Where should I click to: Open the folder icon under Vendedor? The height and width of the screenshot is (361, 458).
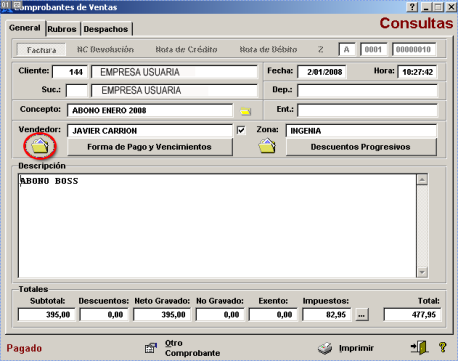(40, 146)
